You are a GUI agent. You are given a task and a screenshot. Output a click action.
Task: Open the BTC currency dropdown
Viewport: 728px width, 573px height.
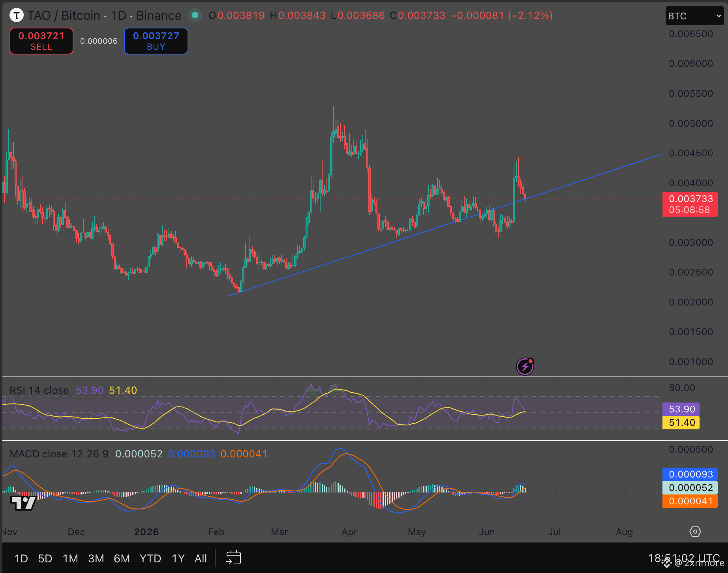pyautogui.click(x=694, y=16)
